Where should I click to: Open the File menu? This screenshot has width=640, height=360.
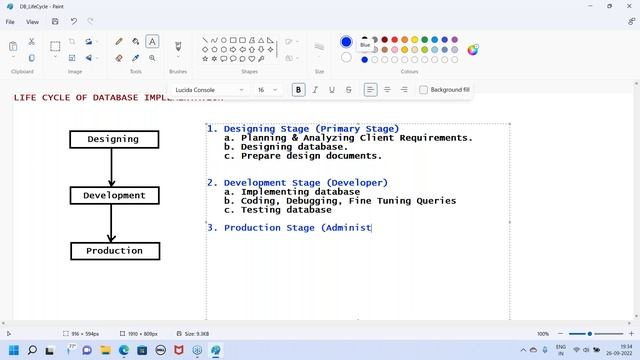click(x=10, y=22)
